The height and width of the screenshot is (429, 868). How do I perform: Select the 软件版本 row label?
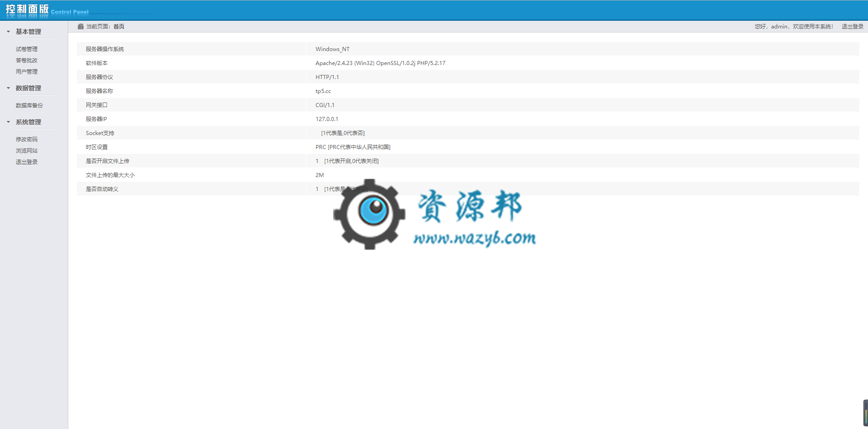point(97,63)
